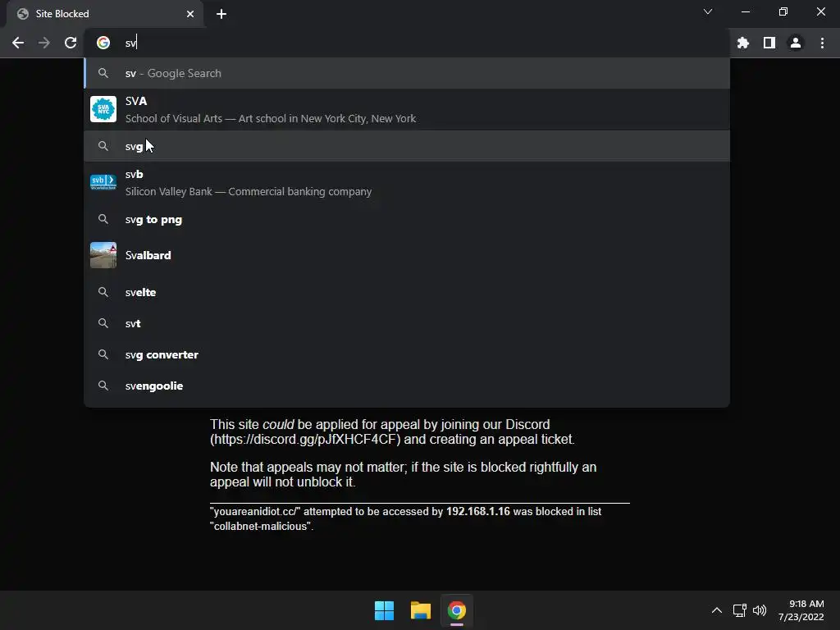Click the address bar text field
Screen dimensions: 840x630
(407, 43)
